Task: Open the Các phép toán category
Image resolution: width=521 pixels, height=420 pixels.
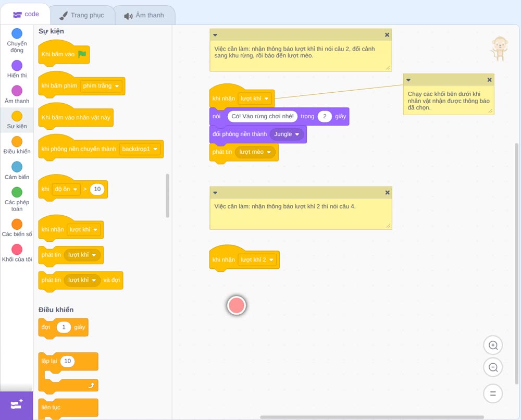Action: click(x=17, y=199)
